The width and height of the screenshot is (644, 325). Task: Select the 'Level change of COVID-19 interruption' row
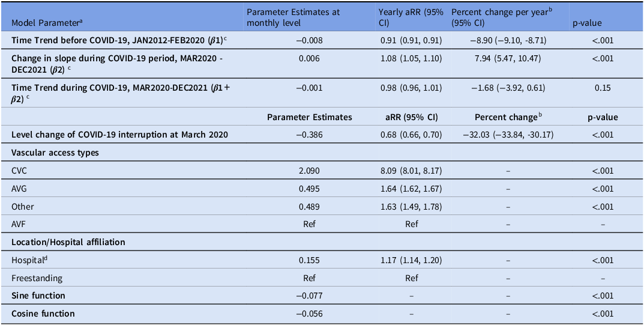[120, 135]
